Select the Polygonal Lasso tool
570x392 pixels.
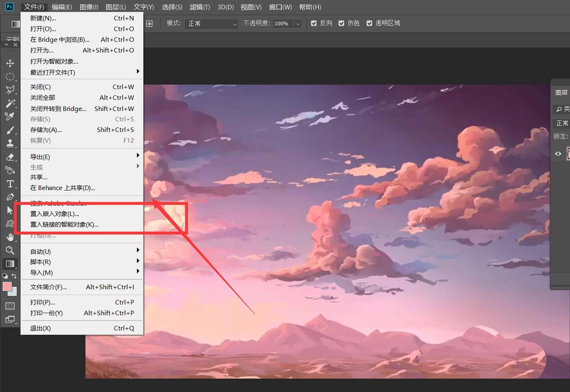pos(10,90)
